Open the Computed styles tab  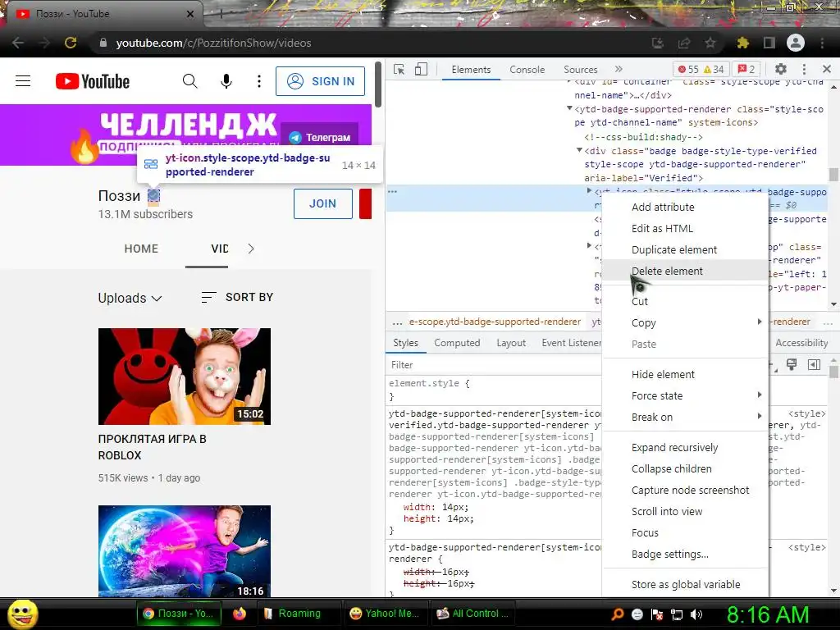457,343
